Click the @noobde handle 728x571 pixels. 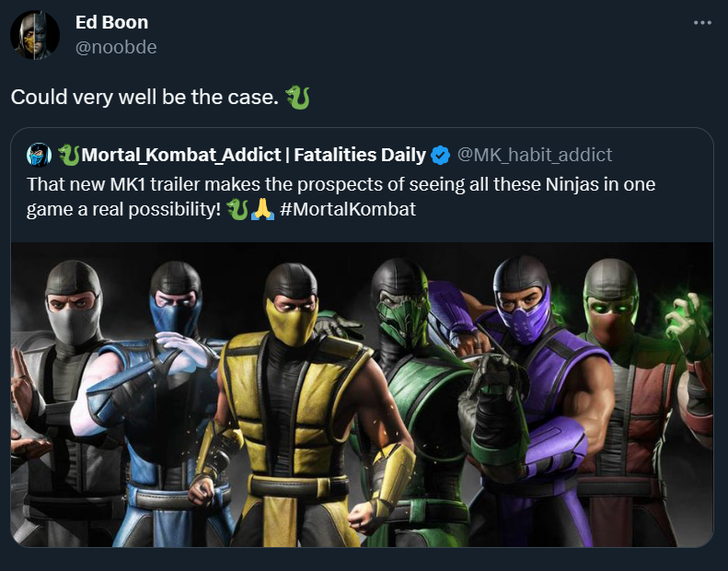click(x=116, y=47)
